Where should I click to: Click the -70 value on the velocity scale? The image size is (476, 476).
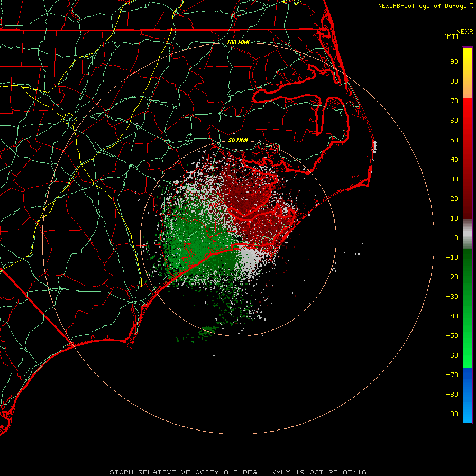(452, 375)
